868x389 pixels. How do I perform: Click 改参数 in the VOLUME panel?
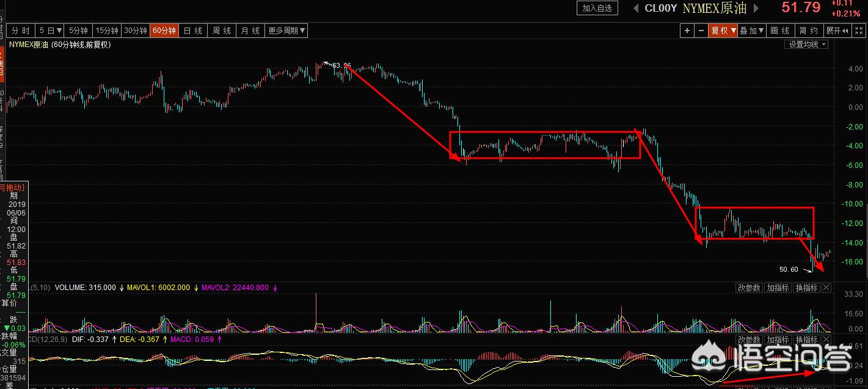click(749, 288)
